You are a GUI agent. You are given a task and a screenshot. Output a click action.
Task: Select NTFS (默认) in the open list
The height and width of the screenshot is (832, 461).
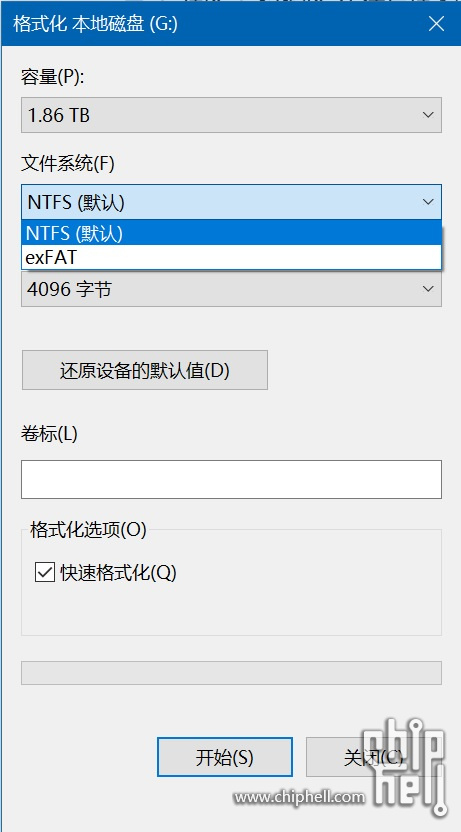click(231, 233)
